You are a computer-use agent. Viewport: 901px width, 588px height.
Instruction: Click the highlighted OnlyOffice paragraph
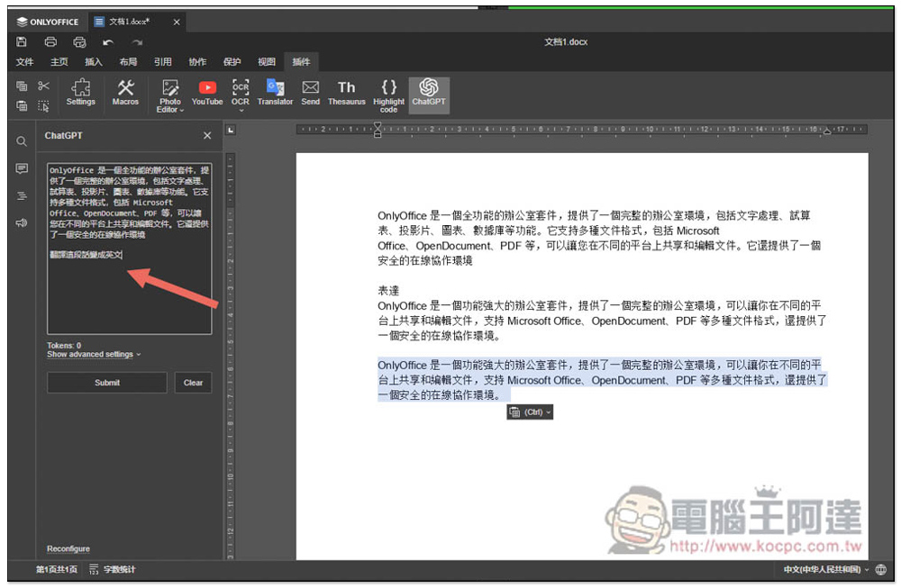tap(602, 380)
